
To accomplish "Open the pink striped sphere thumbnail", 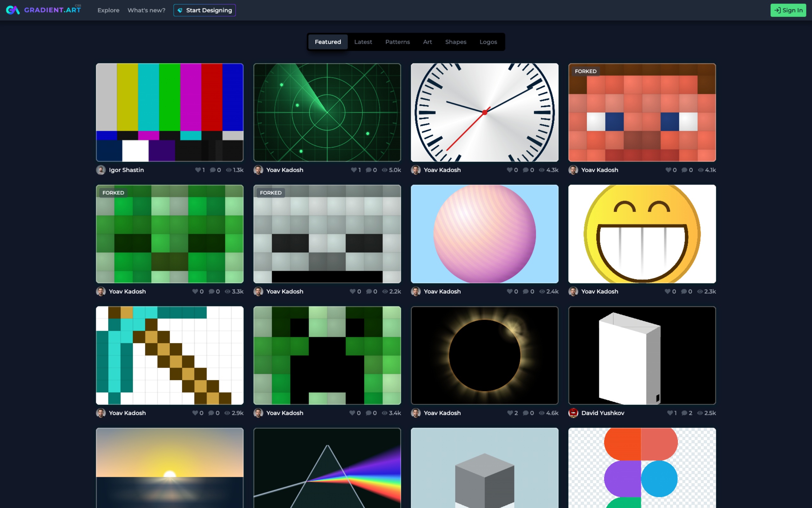I will pos(485,234).
